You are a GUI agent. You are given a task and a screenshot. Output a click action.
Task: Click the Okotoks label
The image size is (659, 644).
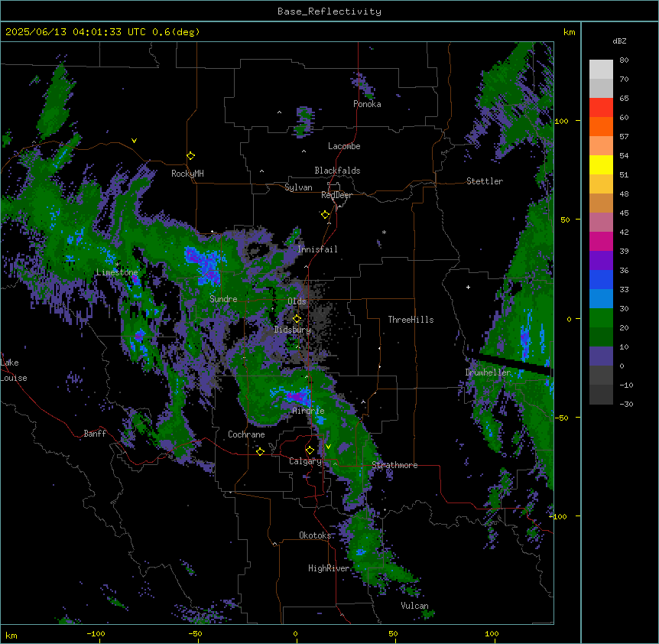tap(315, 535)
